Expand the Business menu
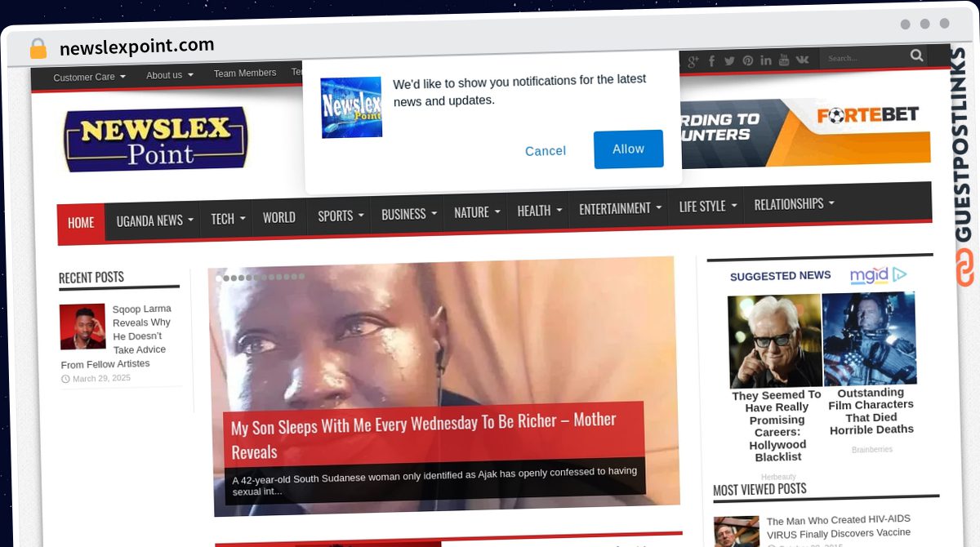The image size is (980, 547). [x=408, y=214]
